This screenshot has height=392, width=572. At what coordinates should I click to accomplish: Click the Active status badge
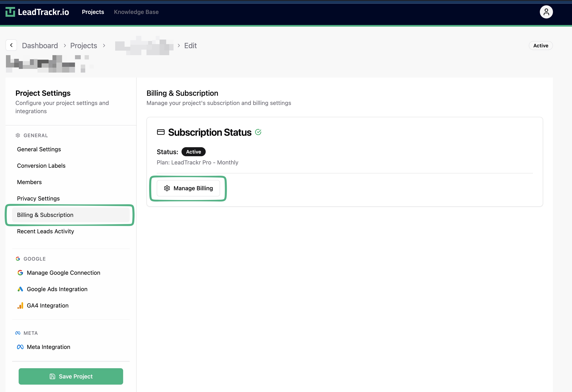pyautogui.click(x=193, y=152)
